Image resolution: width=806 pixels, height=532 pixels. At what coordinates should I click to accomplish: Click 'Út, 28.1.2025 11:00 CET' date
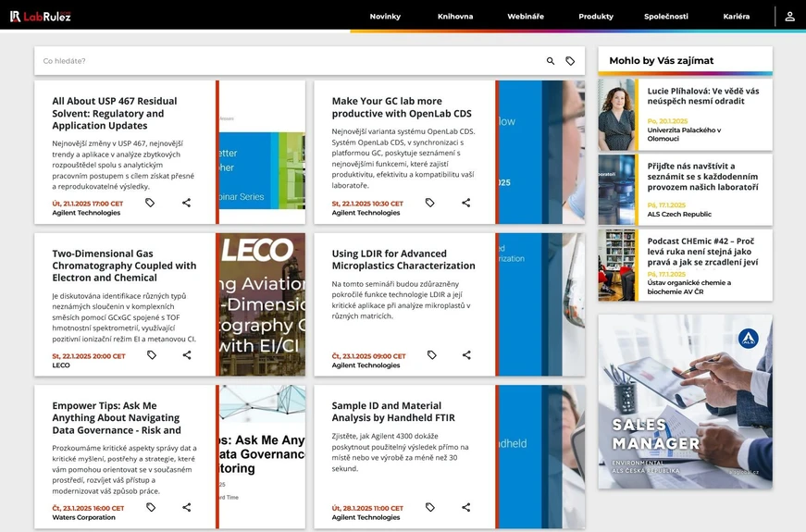(x=367, y=508)
